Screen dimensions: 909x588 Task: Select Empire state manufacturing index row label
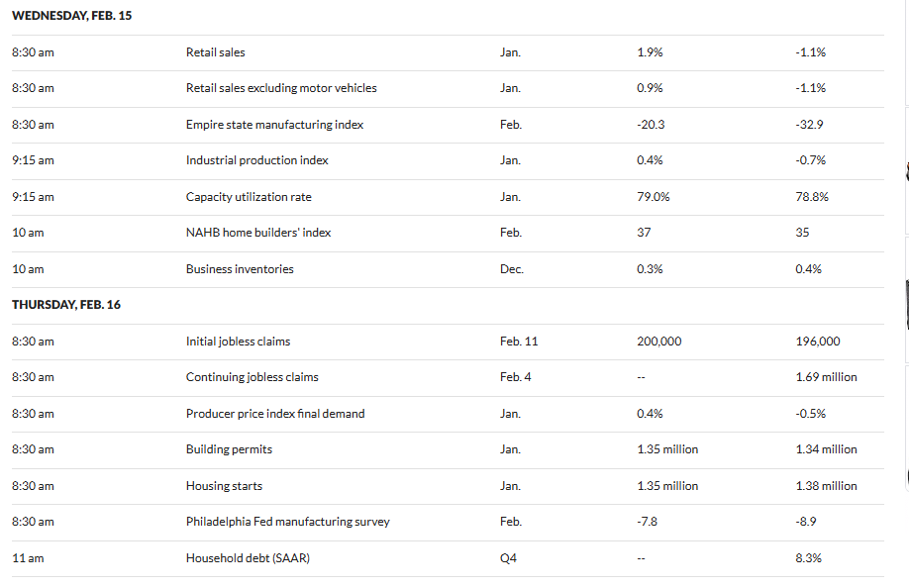pyautogui.click(x=274, y=125)
